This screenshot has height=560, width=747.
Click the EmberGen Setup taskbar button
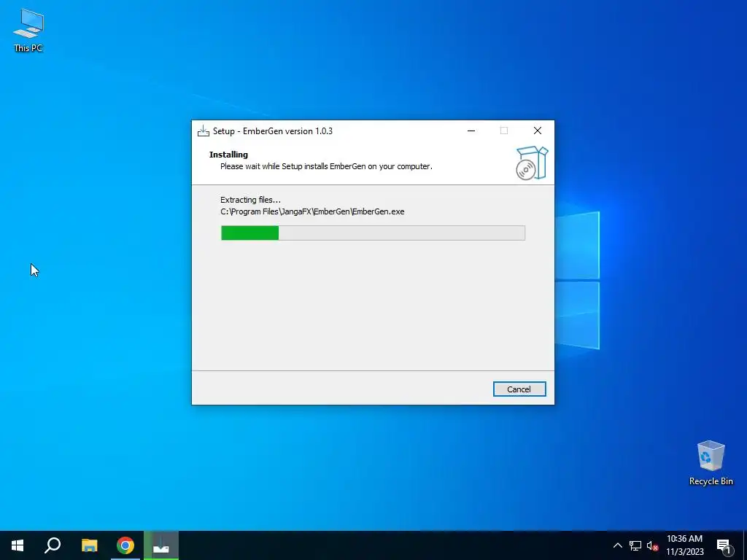point(161,545)
